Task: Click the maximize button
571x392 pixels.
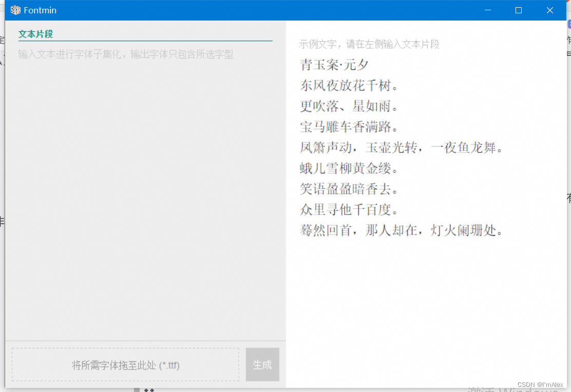Action: pyautogui.click(x=518, y=10)
